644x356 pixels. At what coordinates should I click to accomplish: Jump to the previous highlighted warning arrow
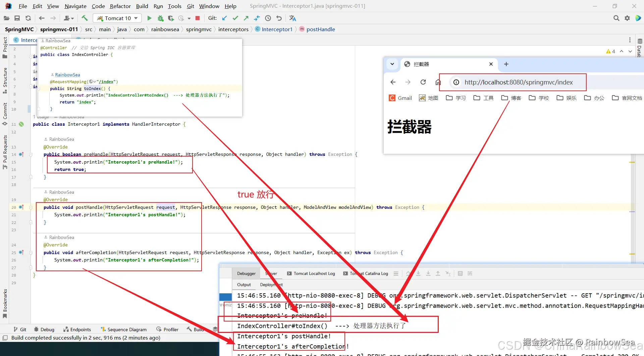(622, 51)
